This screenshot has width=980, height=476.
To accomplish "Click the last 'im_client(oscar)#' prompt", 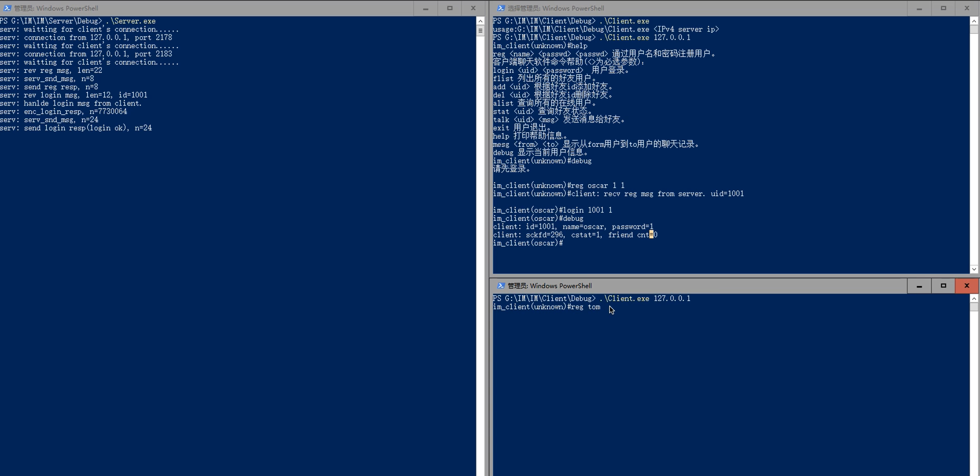I will [x=528, y=243].
